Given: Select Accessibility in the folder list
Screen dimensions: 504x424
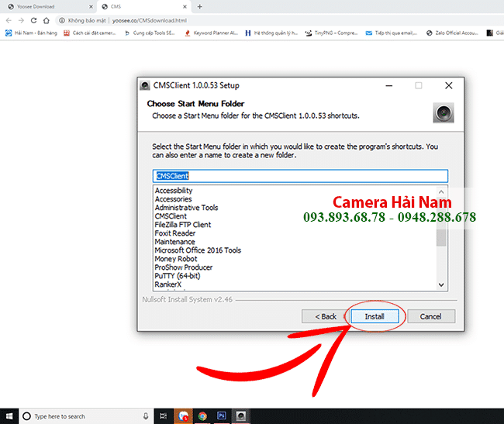Looking at the screenshot, I should (x=174, y=191).
